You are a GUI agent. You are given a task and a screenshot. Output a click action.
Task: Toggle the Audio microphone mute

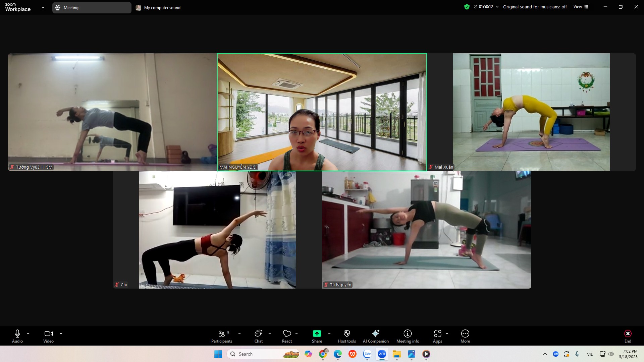tap(17, 336)
